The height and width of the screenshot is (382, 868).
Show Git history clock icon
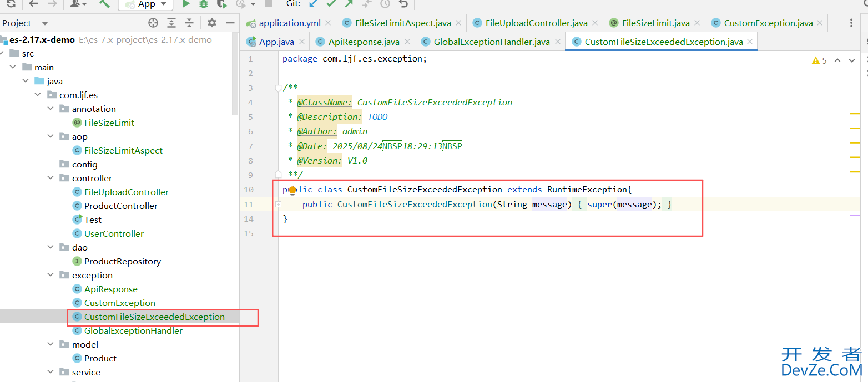pyautogui.click(x=385, y=3)
